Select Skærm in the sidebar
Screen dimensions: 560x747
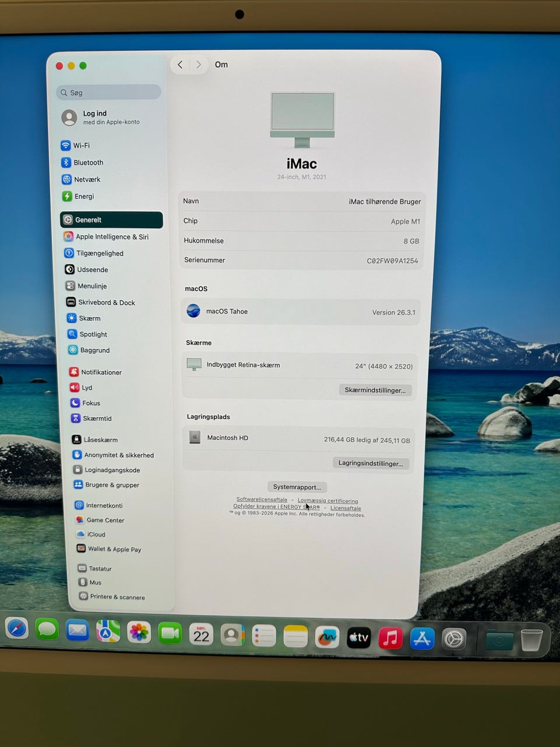pyautogui.click(x=83, y=318)
